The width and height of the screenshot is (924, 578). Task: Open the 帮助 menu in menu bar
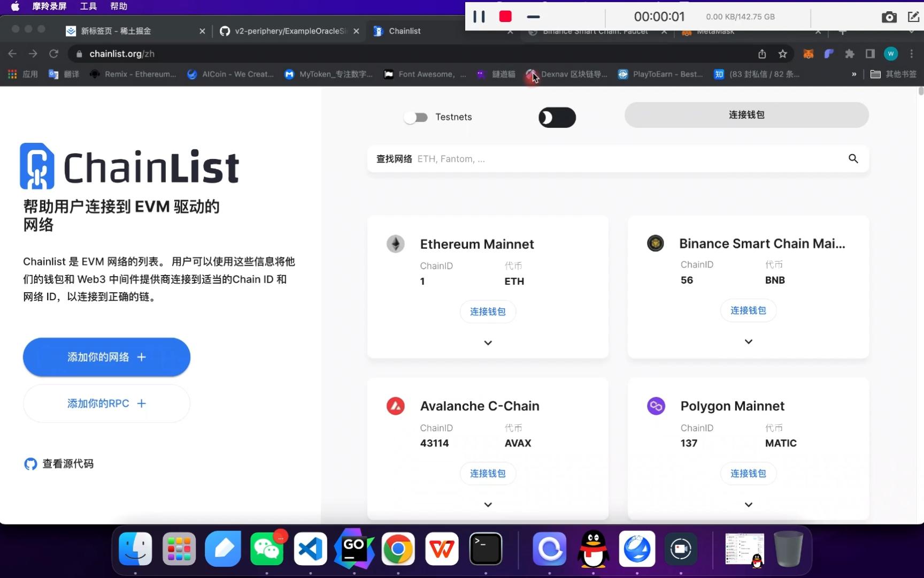(x=119, y=6)
